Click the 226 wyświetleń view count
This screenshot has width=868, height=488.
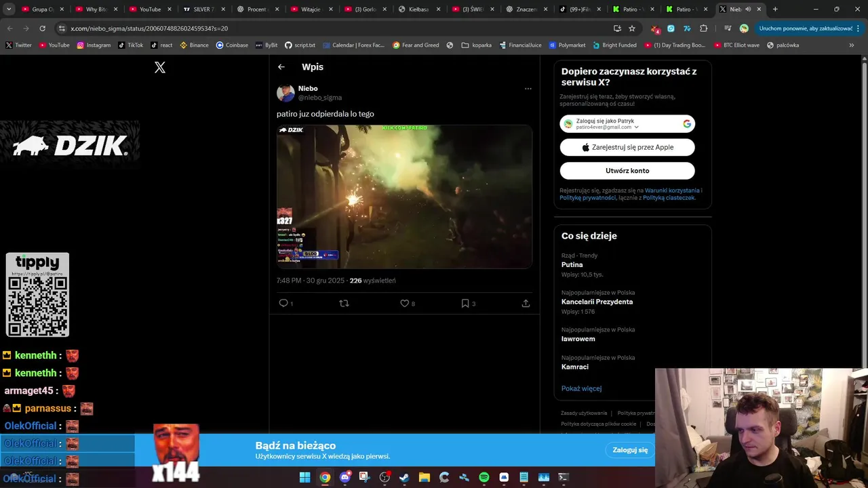tap(372, 281)
